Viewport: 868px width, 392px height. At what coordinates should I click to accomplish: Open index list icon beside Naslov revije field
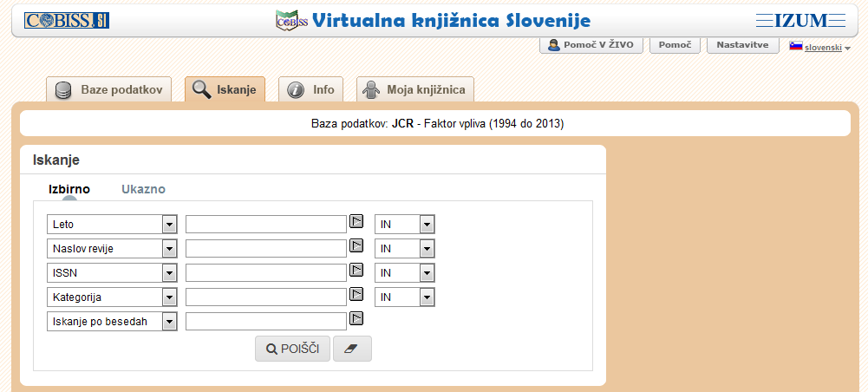(356, 246)
